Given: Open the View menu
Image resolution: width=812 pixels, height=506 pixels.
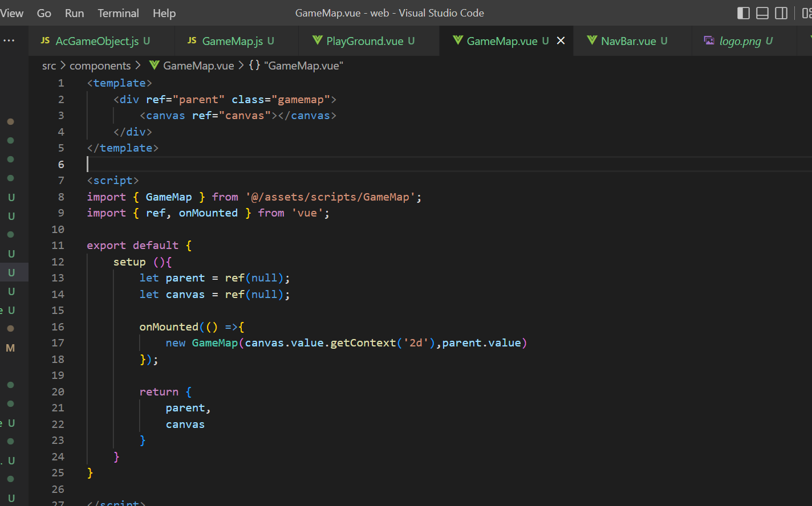Looking at the screenshot, I should 11,13.
